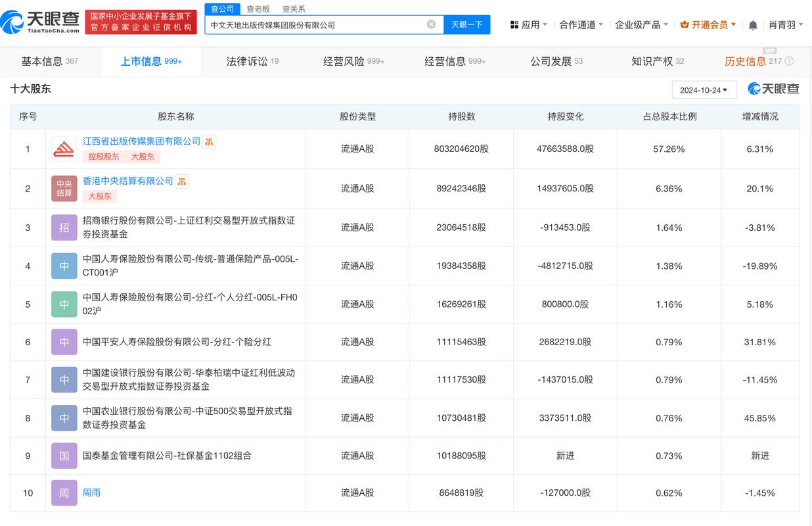Image resolution: width=812 pixels, height=526 pixels.
Task: Click the 招 avatar in row 3
Action: click(x=64, y=227)
